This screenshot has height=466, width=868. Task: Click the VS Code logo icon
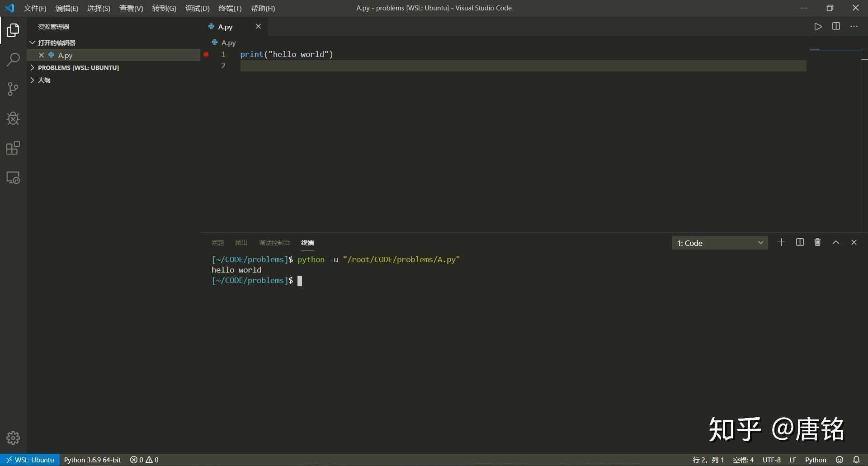[9, 8]
